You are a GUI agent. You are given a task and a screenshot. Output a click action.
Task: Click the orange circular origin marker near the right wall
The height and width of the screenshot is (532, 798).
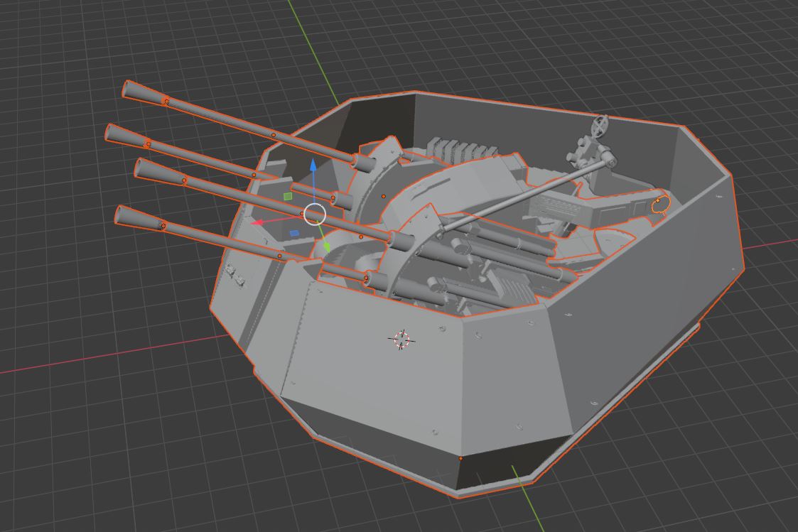click(x=659, y=206)
